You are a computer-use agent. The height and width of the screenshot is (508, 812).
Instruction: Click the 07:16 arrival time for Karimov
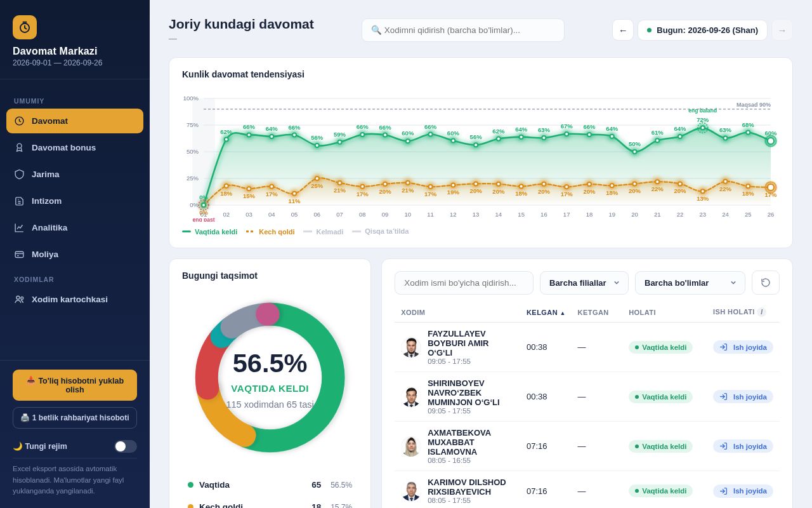click(537, 491)
